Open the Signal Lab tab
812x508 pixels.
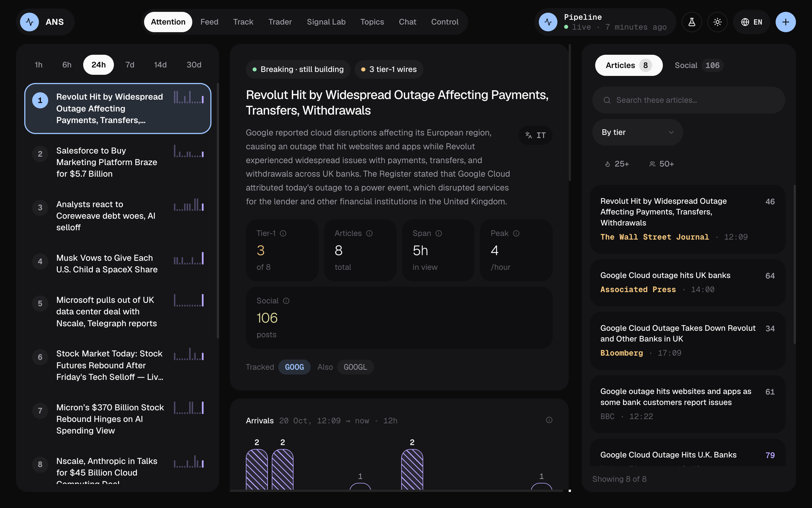[326, 22]
